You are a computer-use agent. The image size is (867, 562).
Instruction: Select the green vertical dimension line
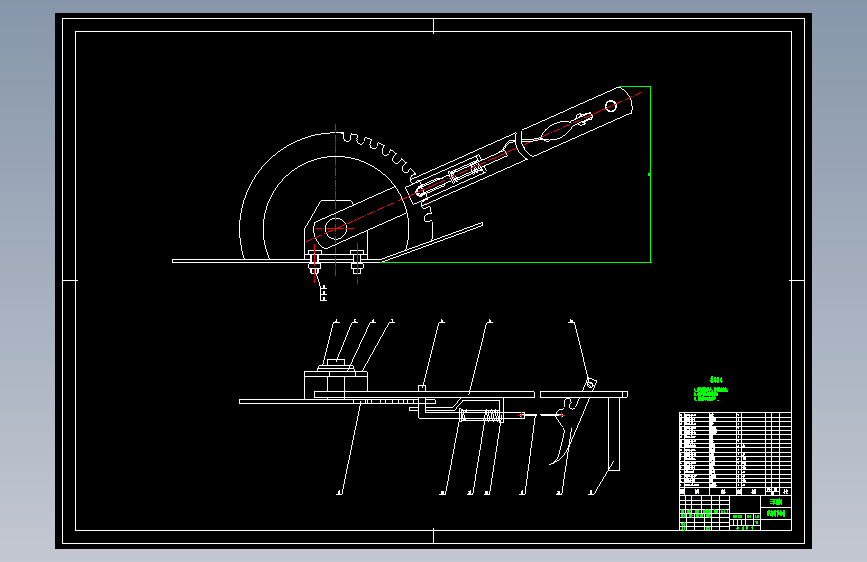coord(650,174)
